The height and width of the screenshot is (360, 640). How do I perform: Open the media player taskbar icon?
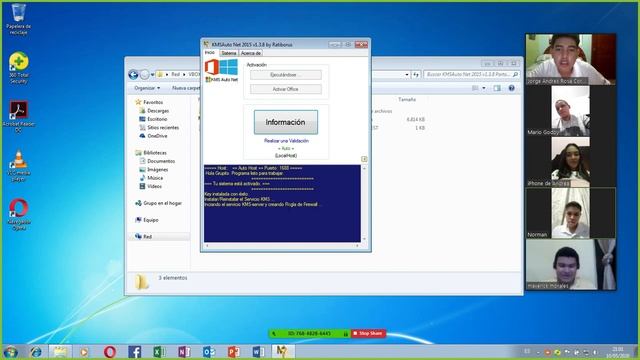[84, 352]
